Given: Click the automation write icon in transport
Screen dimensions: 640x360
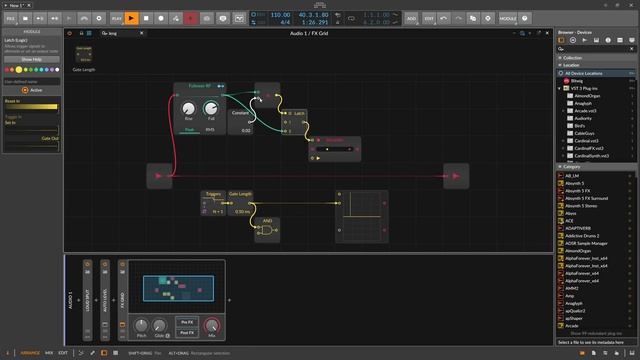Looking at the screenshot, I should [176, 18].
